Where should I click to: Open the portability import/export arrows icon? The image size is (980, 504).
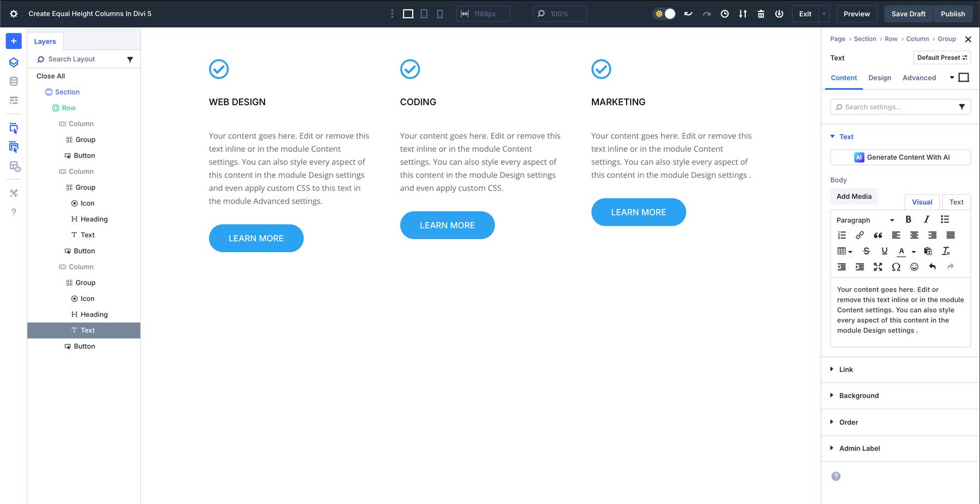pyautogui.click(x=743, y=14)
